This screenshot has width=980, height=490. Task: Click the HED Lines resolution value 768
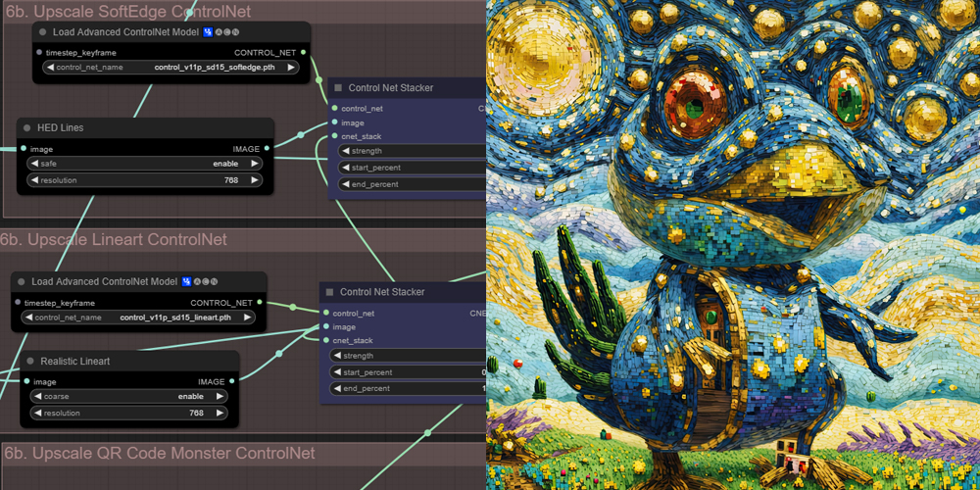(x=231, y=180)
